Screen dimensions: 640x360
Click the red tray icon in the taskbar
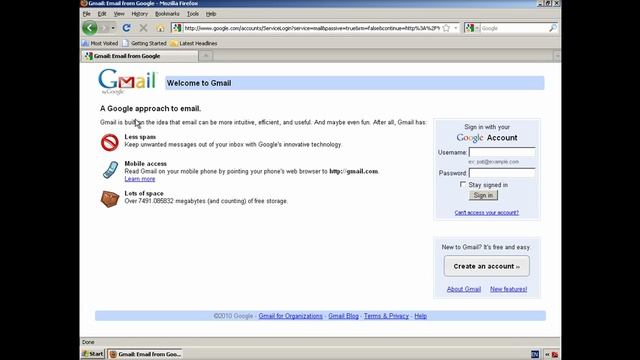click(555, 355)
